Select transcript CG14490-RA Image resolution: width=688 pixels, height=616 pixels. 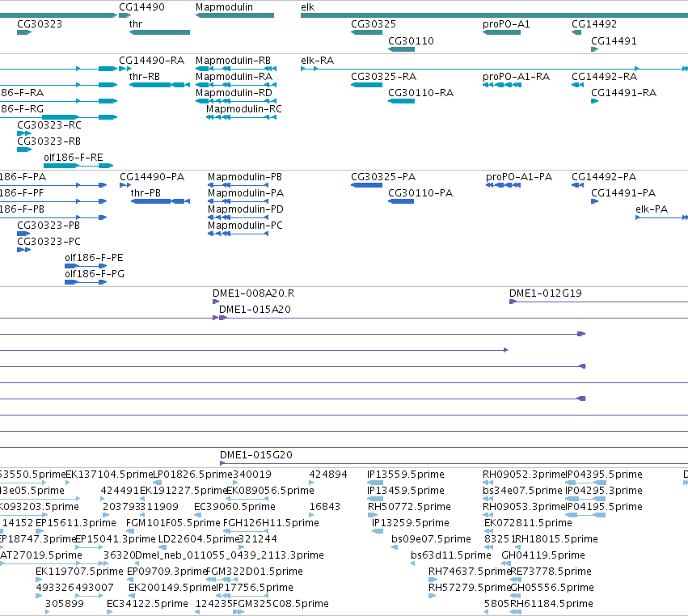[x=151, y=61]
